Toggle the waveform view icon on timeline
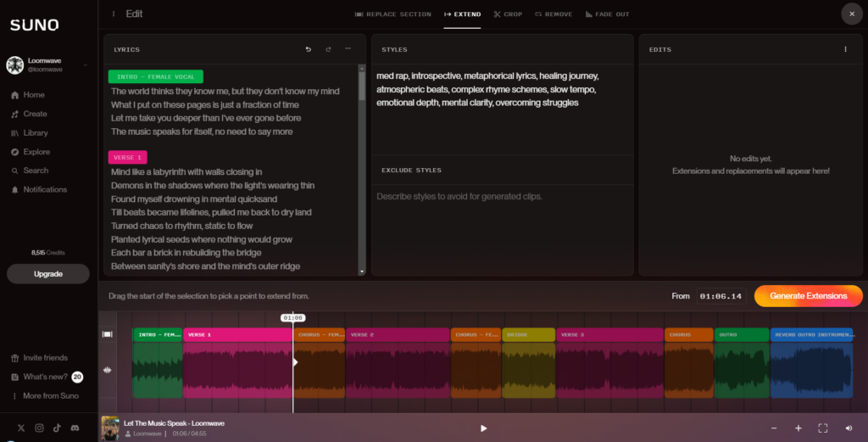Viewport: 868px width, 442px height. click(x=108, y=370)
